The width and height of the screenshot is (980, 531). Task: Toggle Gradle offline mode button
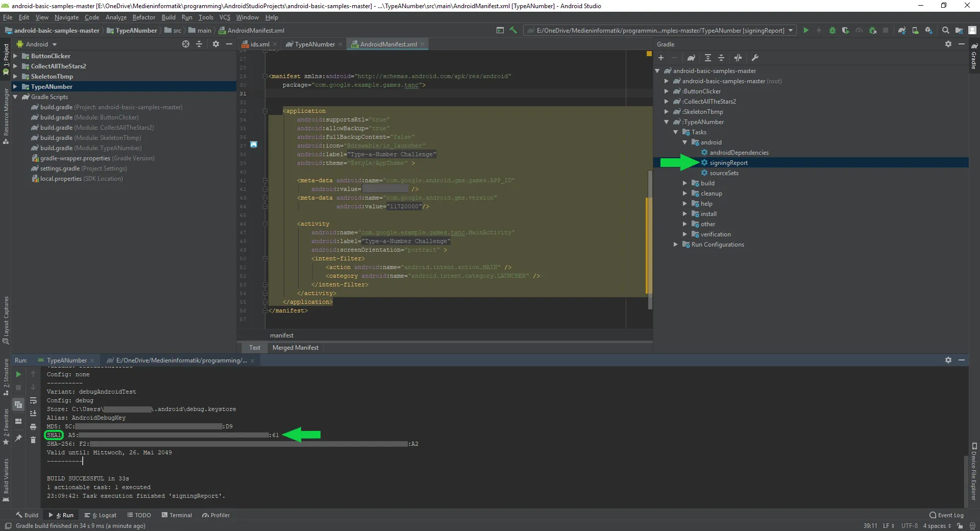pos(738,58)
